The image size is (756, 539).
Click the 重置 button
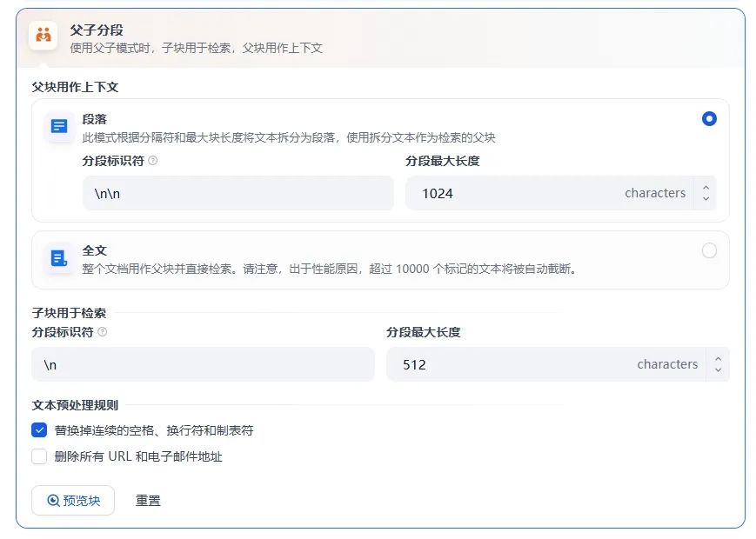click(148, 501)
